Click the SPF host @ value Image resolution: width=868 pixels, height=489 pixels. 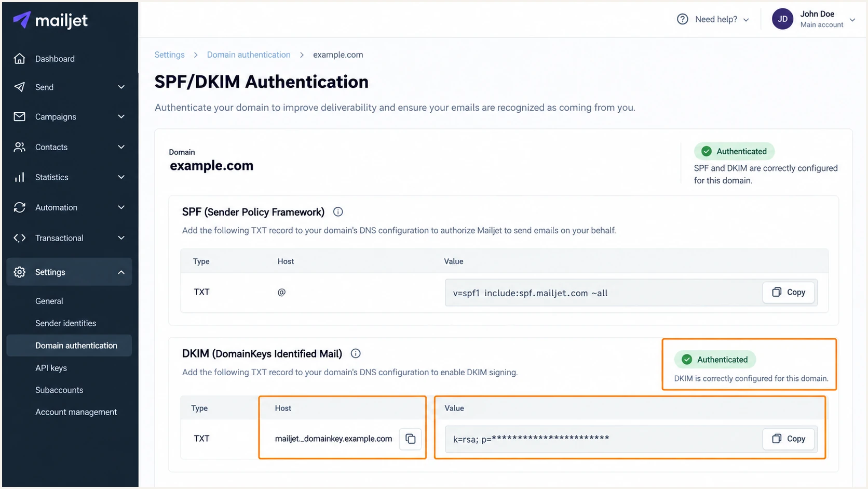[281, 292]
